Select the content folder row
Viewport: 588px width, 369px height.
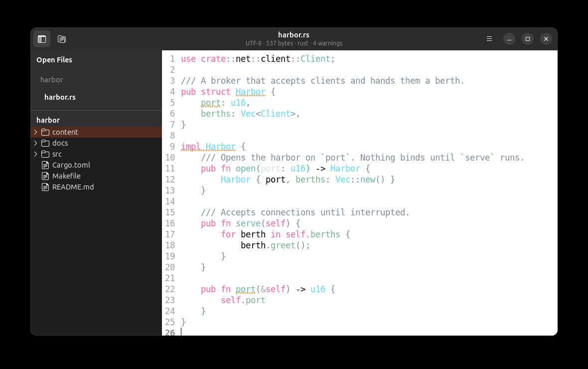96,132
